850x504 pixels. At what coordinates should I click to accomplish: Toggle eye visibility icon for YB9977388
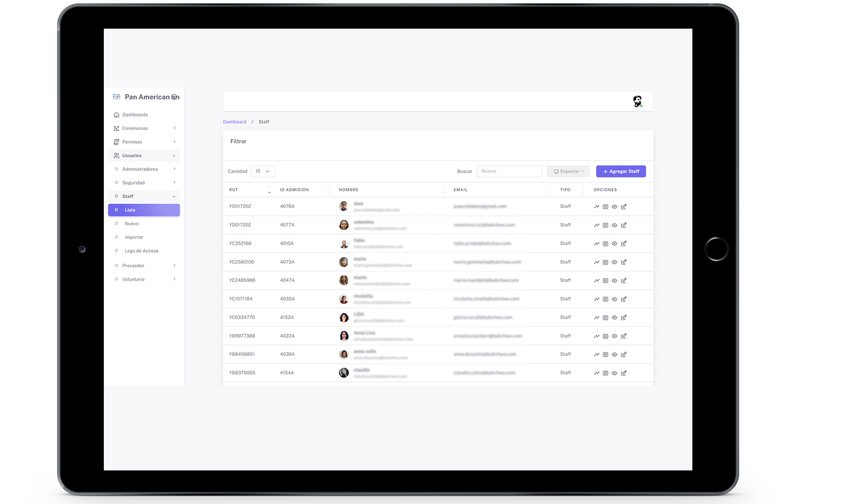615,336
